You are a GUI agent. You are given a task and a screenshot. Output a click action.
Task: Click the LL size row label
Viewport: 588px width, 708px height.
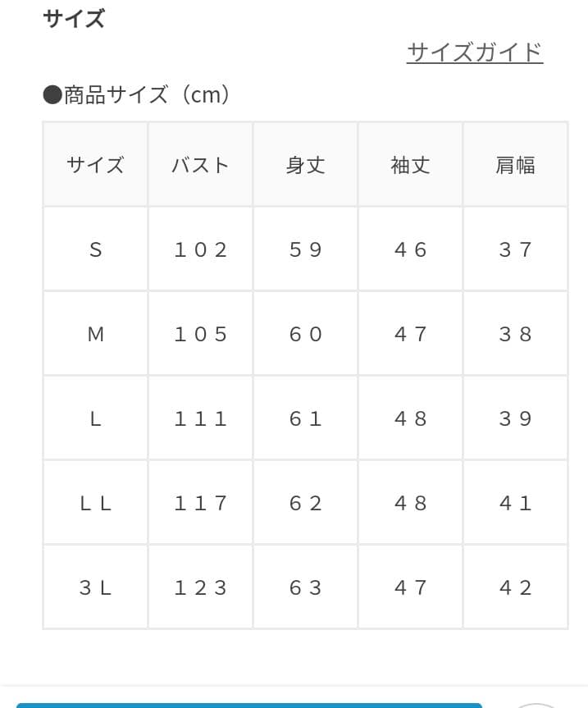95,503
